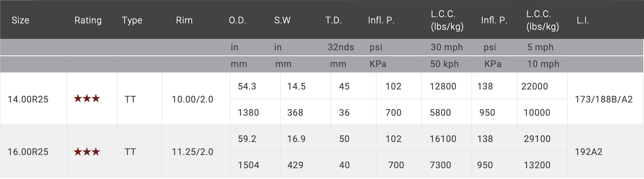
Task: Click the 32nds unit label
Action: [341, 47]
